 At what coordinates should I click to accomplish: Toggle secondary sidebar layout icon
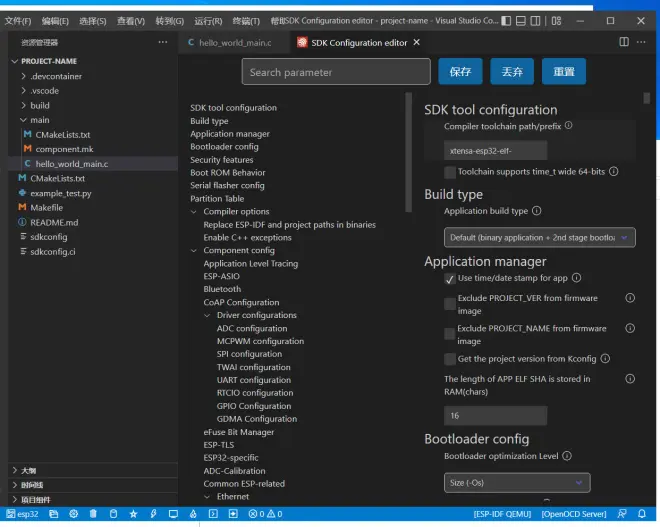click(x=535, y=21)
